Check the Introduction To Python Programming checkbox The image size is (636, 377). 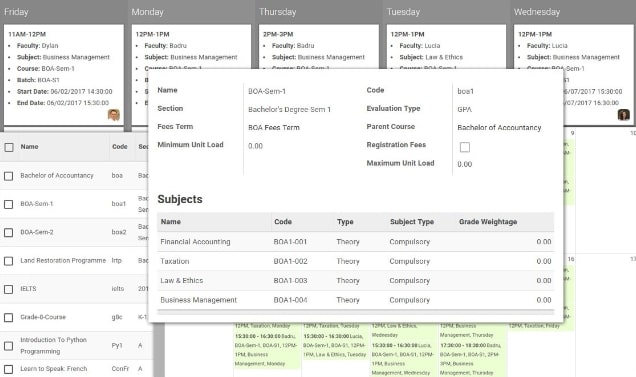[x=9, y=346]
